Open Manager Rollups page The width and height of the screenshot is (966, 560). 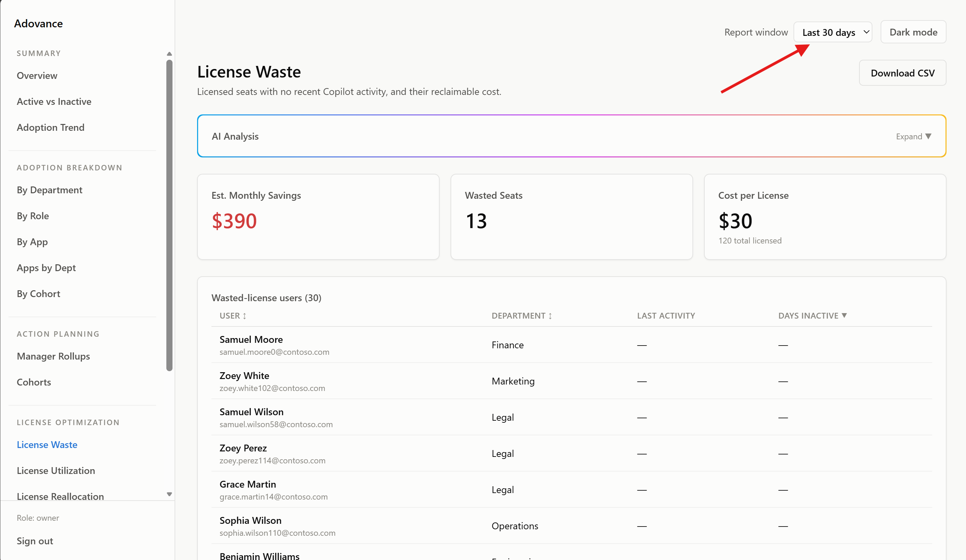point(53,356)
